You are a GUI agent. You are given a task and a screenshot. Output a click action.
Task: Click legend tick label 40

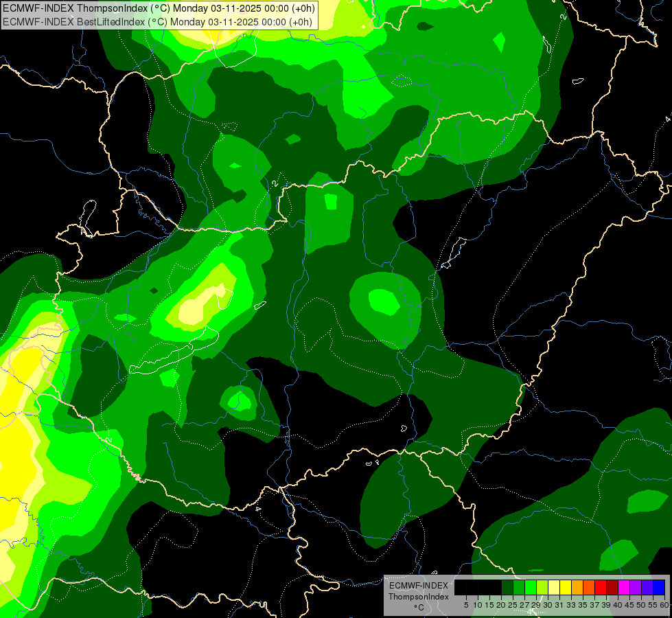tap(618, 605)
